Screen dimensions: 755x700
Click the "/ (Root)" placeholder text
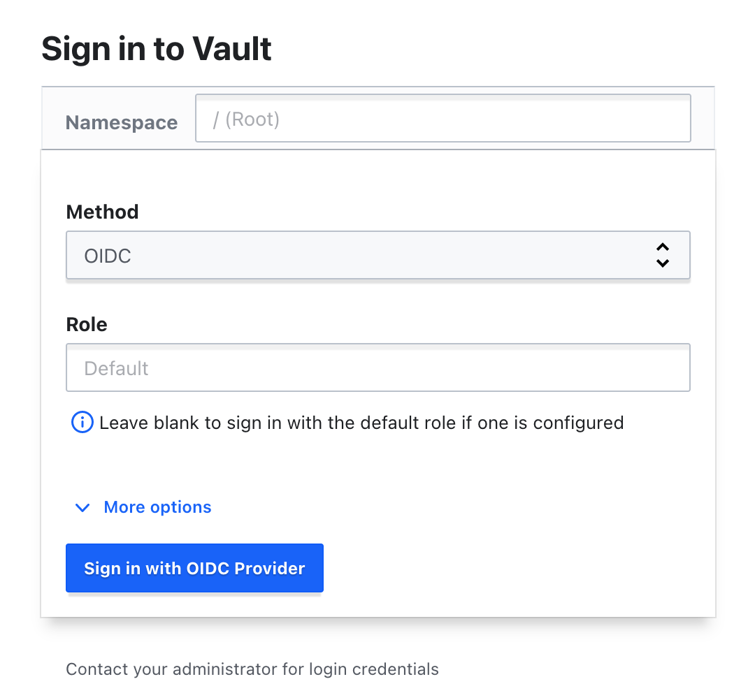click(x=247, y=119)
